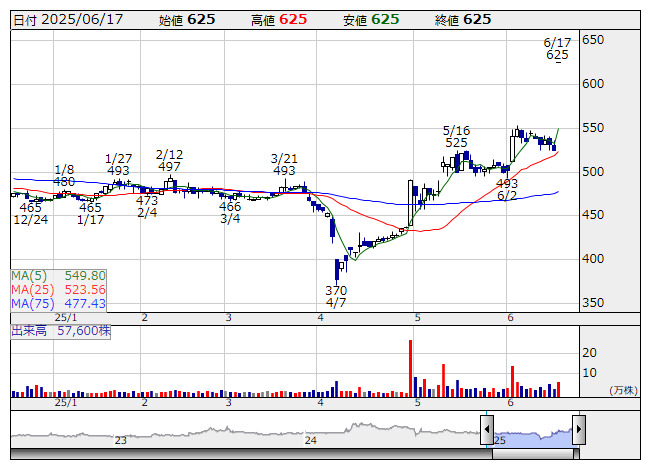Click the 出来高 57,600株 volume label
Viewport: 653px width, 470px height.
[60, 328]
